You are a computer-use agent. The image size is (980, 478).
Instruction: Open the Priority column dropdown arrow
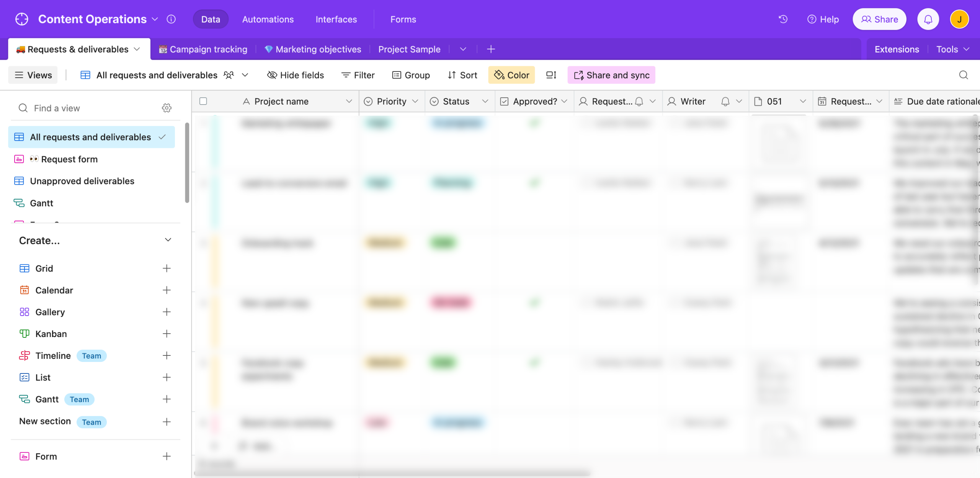point(415,101)
